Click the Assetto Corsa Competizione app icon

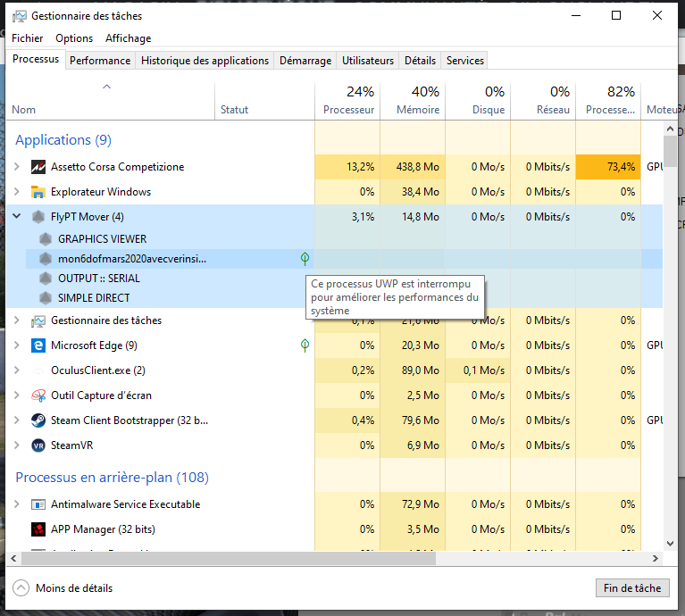click(38, 167)
